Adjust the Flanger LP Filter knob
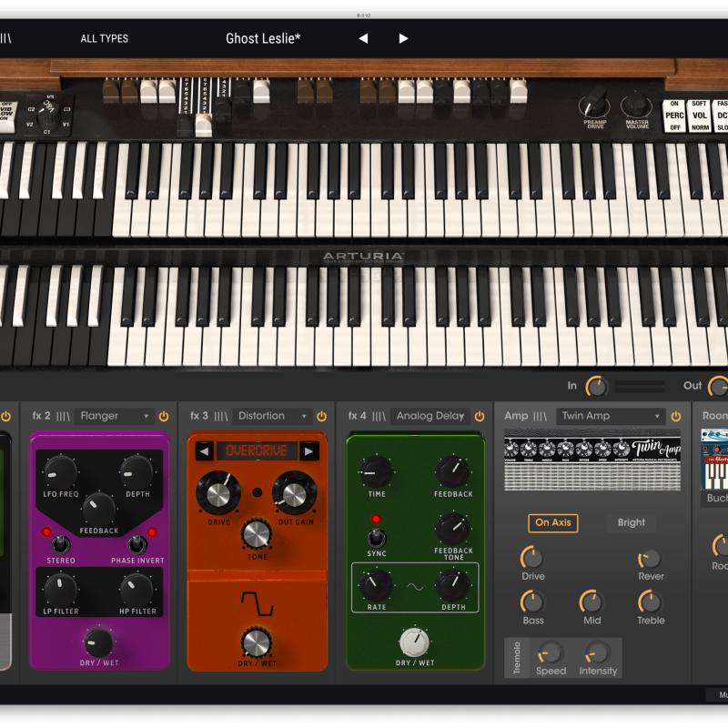This screenshot has height=728, width=728. tap(60, 590)
